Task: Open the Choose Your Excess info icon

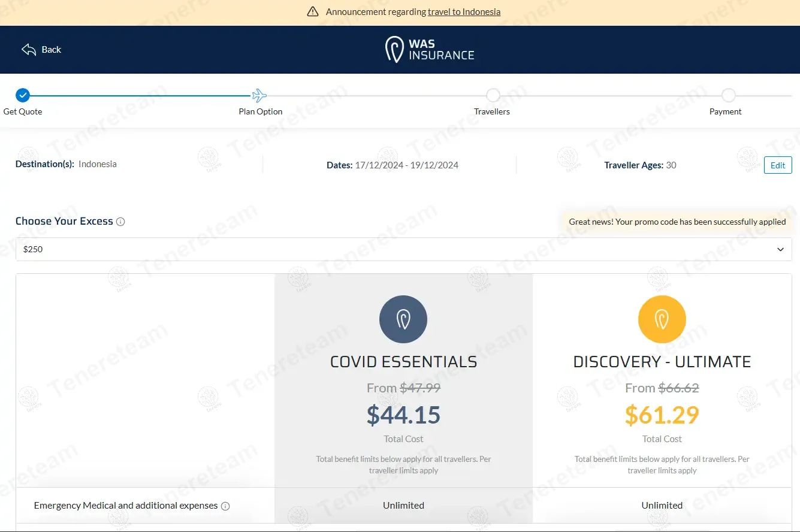Action: point(120,222)
